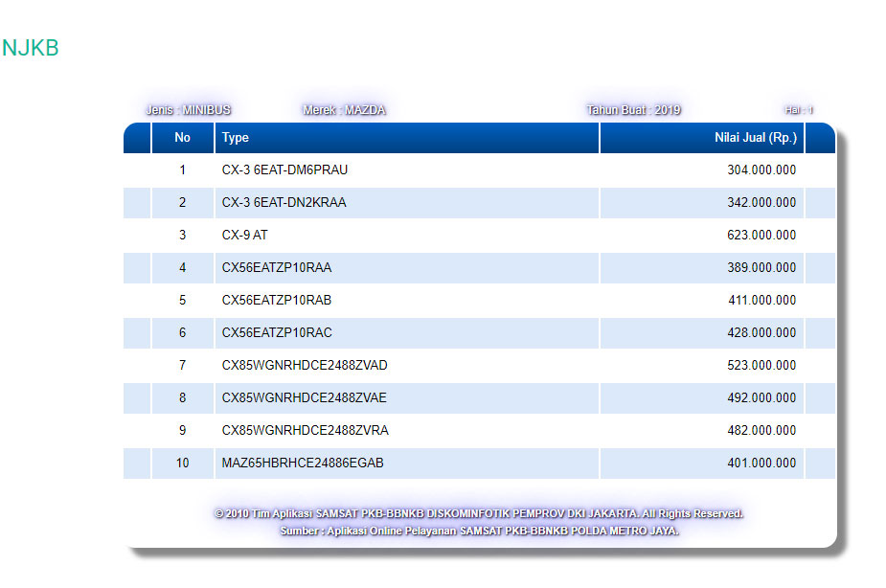This screenshot has width=886, height=588.
Task: Select the type CX56EATZP10RAC
Action: pos(277,333)
